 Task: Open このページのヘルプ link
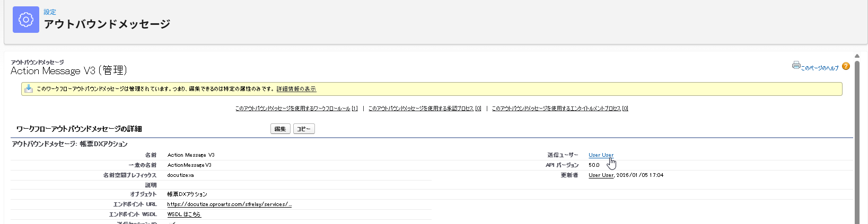click(819, 68)
